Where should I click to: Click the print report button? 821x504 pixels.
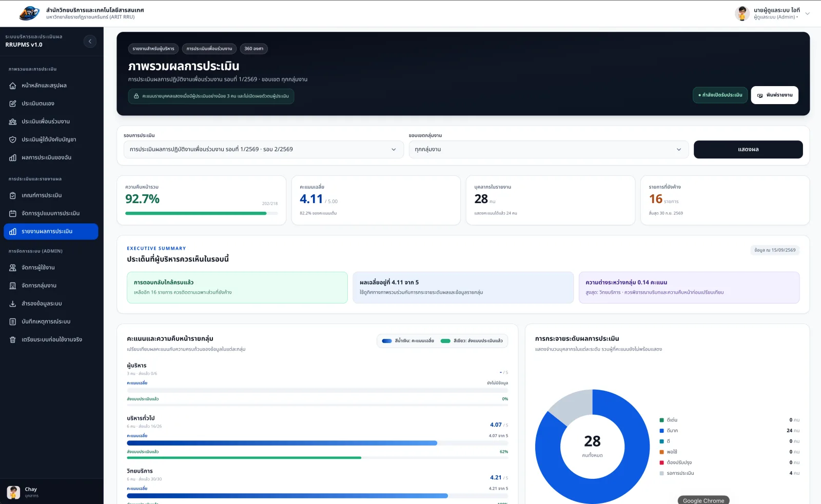[775, 95]
